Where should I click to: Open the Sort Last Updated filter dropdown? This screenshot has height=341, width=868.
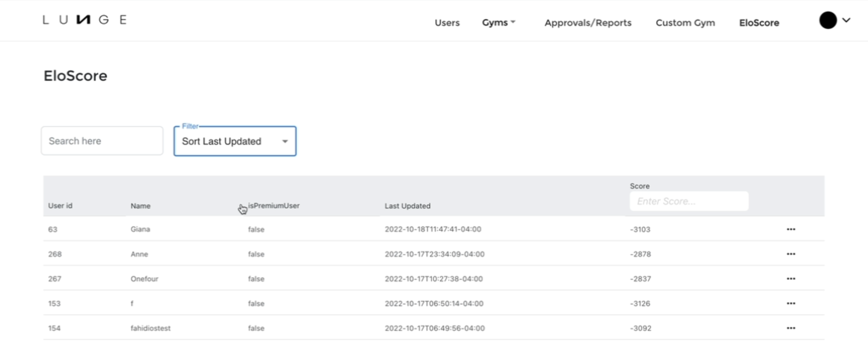point(235,141)
